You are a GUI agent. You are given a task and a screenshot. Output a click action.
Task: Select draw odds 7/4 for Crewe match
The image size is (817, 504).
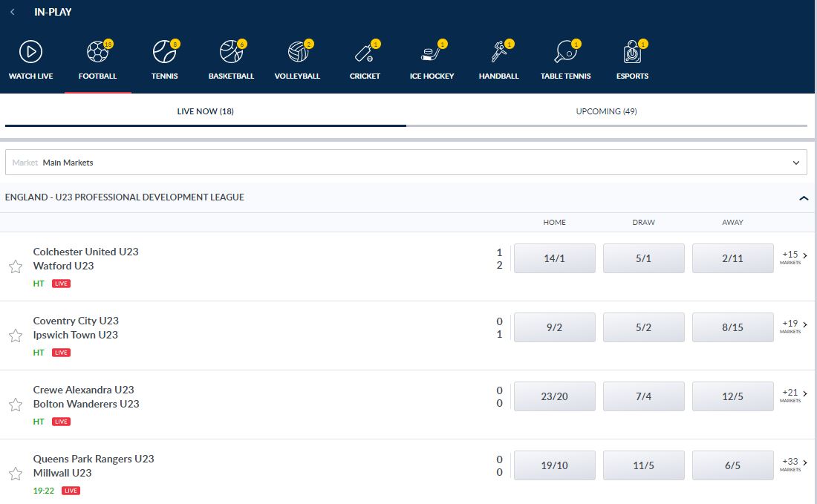(x=643, y=396)
